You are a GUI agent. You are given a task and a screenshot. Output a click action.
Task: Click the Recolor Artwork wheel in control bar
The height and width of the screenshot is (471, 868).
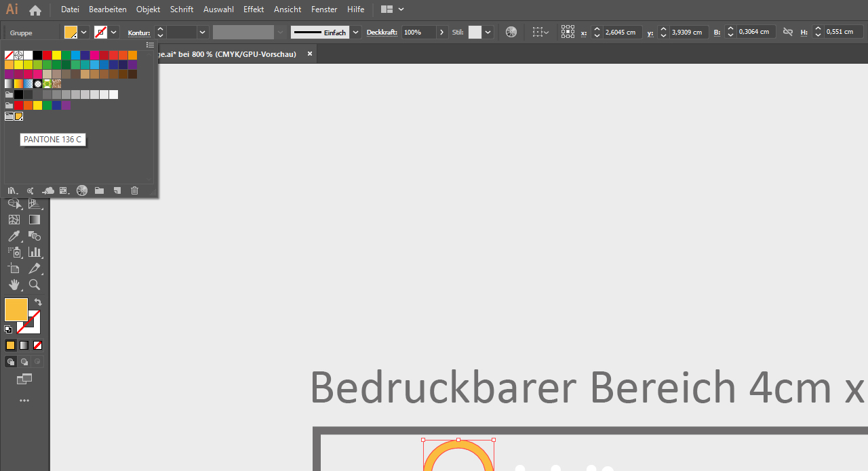click(511, 32)
